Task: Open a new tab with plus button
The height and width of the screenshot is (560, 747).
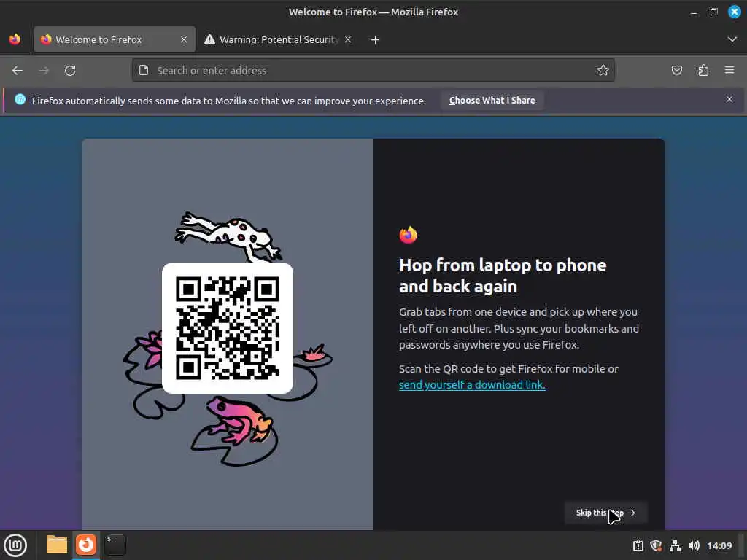Action: (x=376, y=40)
